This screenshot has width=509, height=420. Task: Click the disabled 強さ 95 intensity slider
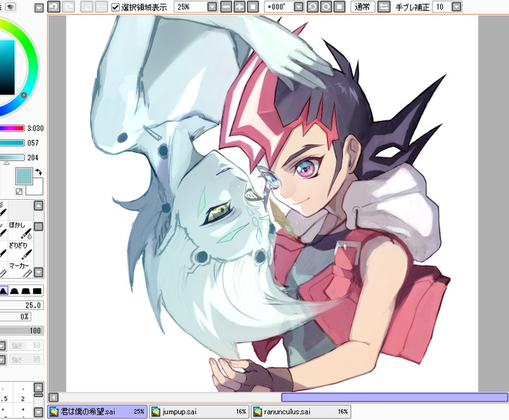click(x=27, y=359)
